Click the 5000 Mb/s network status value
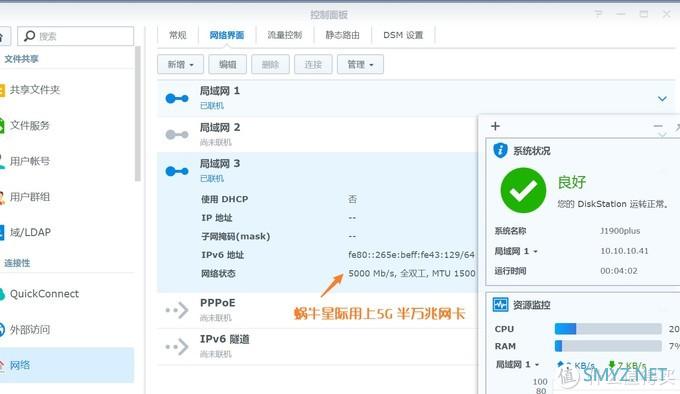This screenshot has width=680, height=394. coord(412,274)
